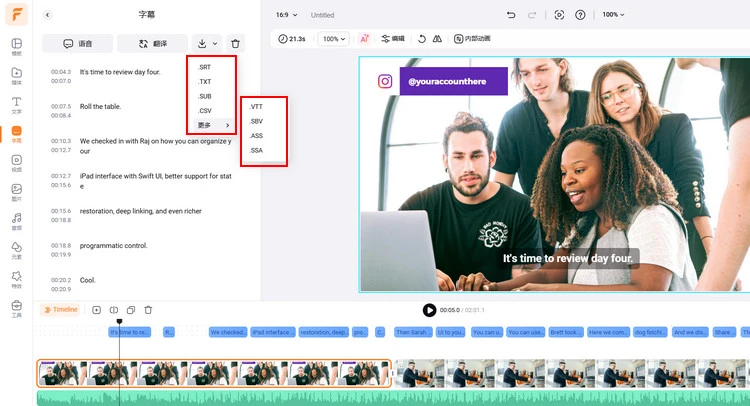Open the subtitle download format dropdown
This screenshot has height=406, width=750.
(206, 44)
